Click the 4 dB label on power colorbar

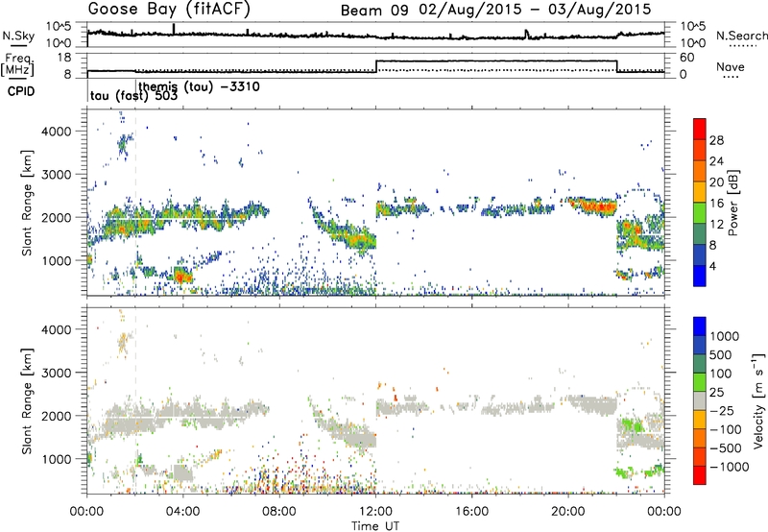[x=712, y=266]
